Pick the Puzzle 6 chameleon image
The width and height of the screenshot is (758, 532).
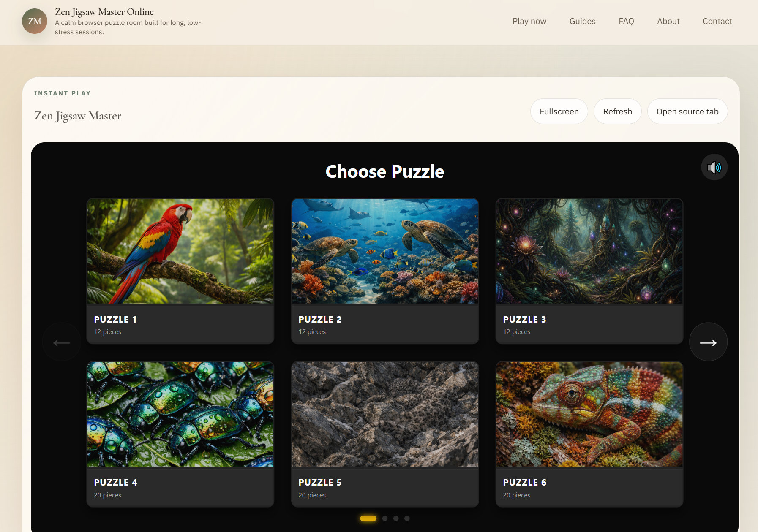pos(589,414)
